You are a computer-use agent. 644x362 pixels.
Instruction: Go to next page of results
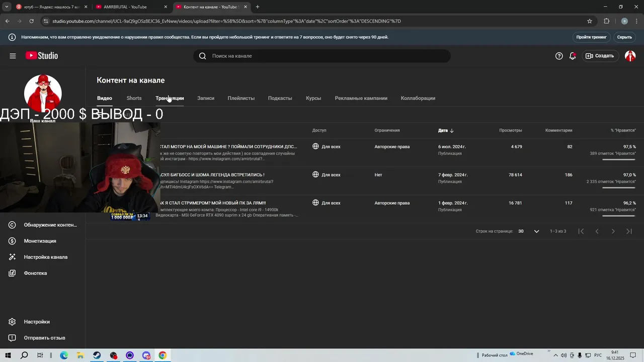coord(613,231)
